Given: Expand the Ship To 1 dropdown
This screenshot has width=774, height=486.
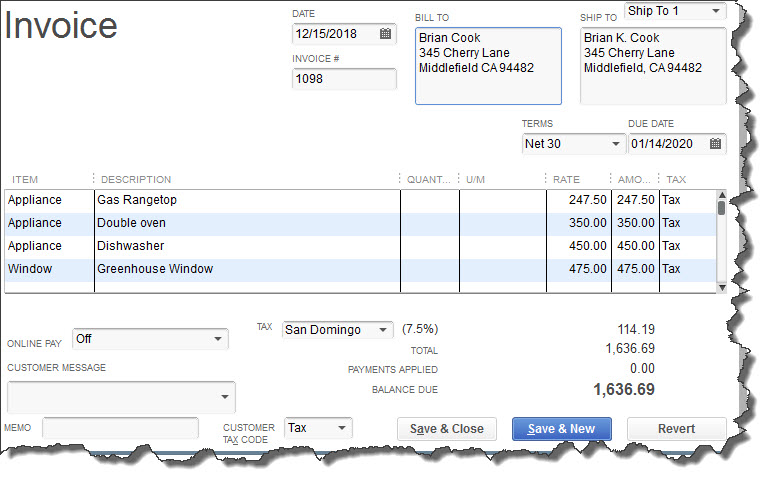Looking at the screenshot, I should point(715,11).
